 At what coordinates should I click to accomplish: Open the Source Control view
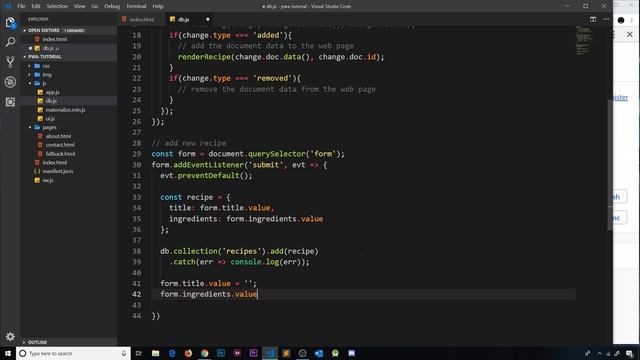[x=10, y=62]
